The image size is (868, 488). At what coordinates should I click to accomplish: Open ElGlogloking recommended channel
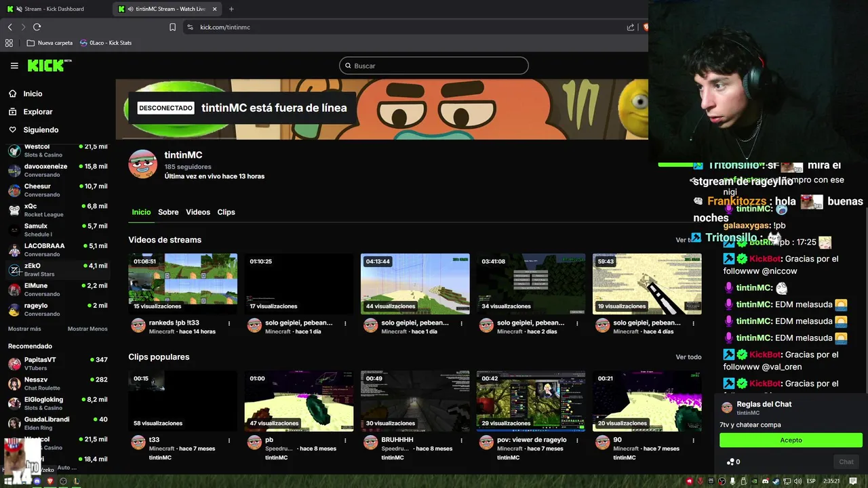pos(57,403)
